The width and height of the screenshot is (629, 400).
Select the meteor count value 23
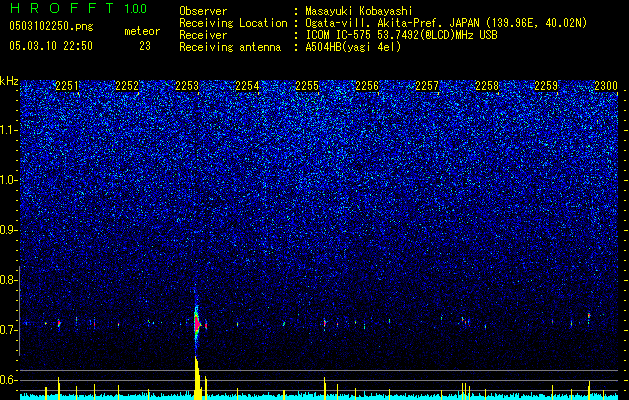coord(145,46)
